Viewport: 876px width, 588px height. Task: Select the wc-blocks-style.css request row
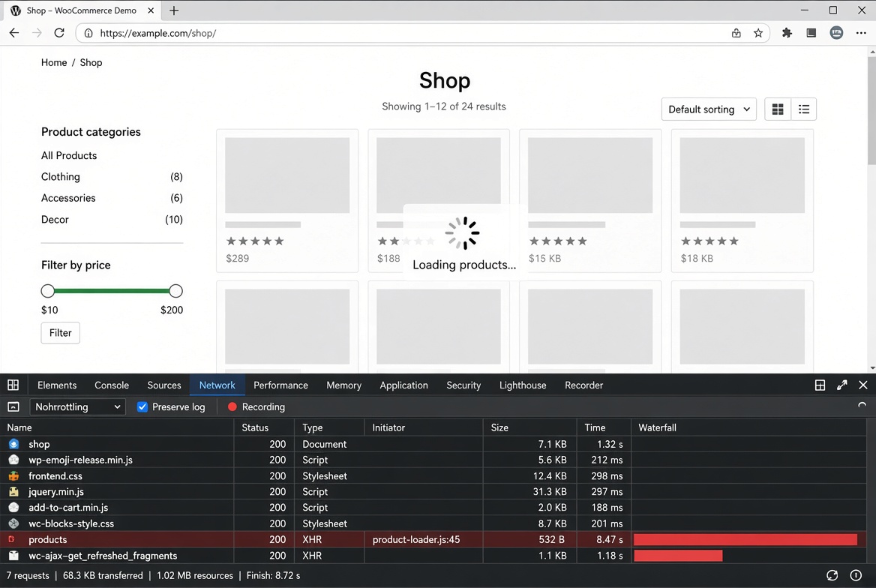coord(433,523)
